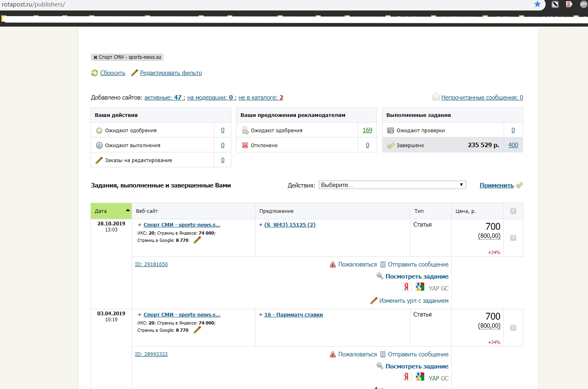The width and height of the screenshot is (588, 389).
Task: Click the Применить link
Action: 496,185
